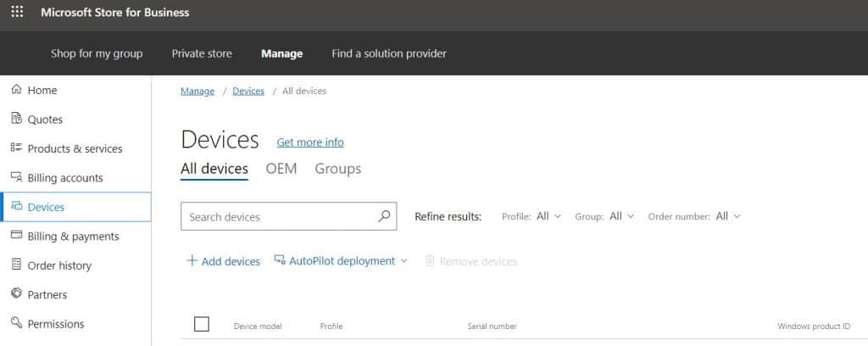
Task: Click the Devices icon in sidebar
Action: coord(17,206)
